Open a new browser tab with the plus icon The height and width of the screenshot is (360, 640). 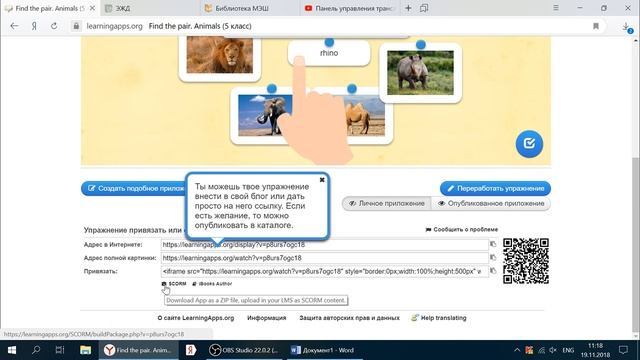point(408,8)
